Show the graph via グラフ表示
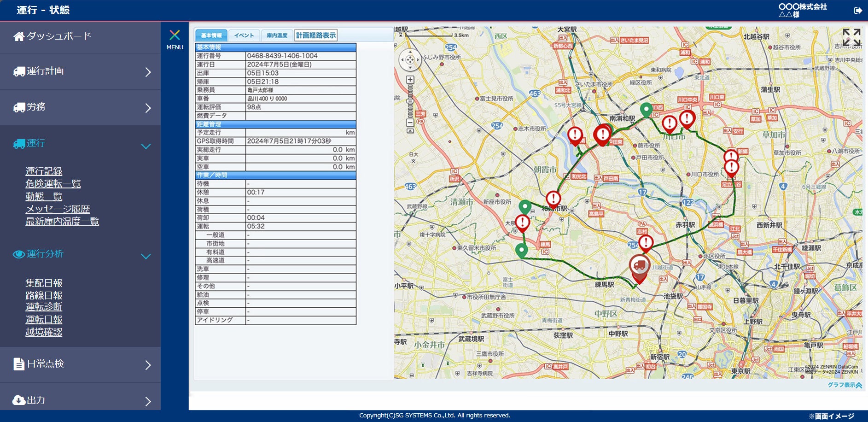The width and height of the screenshot is (868, 422). pyautogui.click(x=841, y=385)
